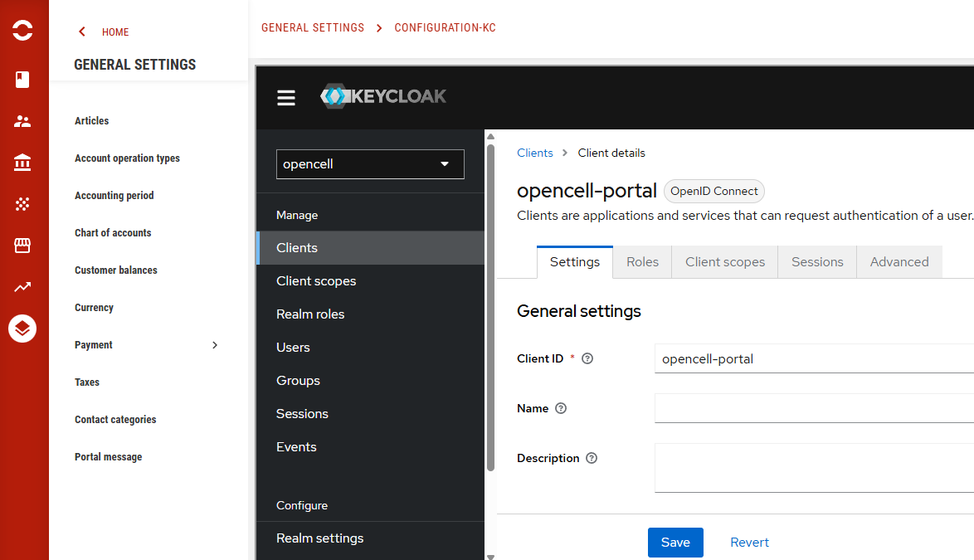Open the customers people icon in sidebar
974x560 pixels.
22,122
